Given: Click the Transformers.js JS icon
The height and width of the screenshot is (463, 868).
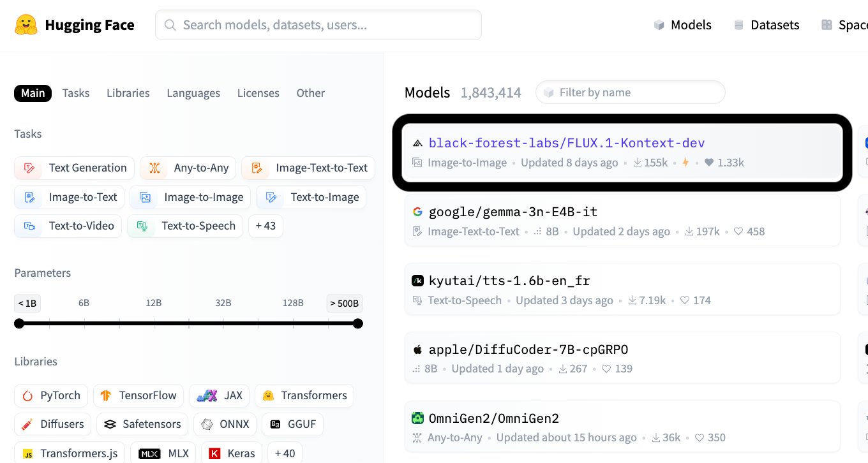Looking at the screenshot, I should click(x=28, y=454).
